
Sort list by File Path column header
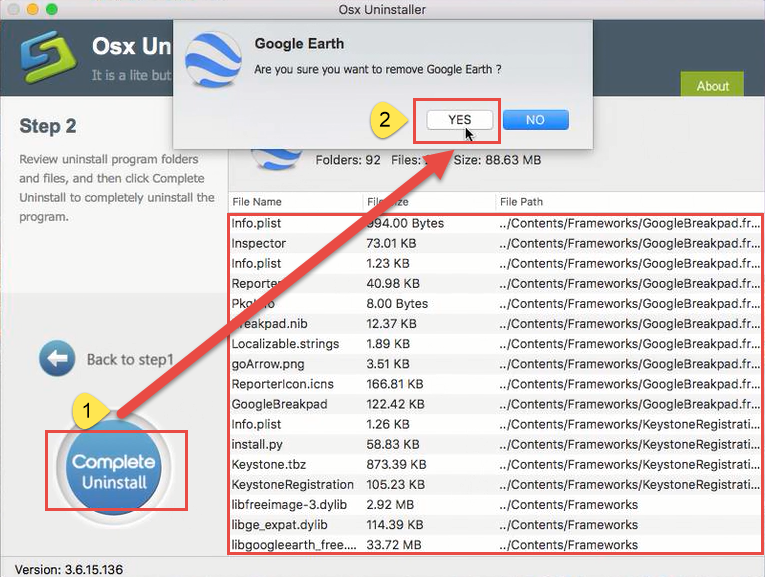coord(521,202)
